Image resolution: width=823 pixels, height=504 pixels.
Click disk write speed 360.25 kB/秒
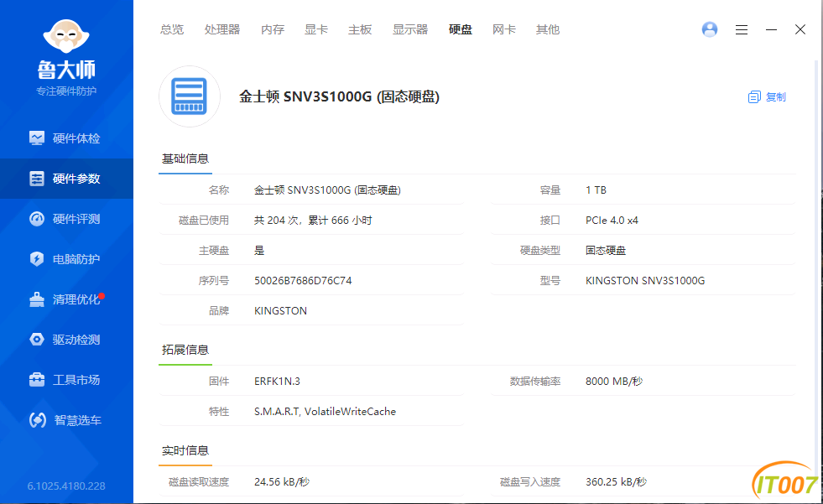click(x=616, y=482)
